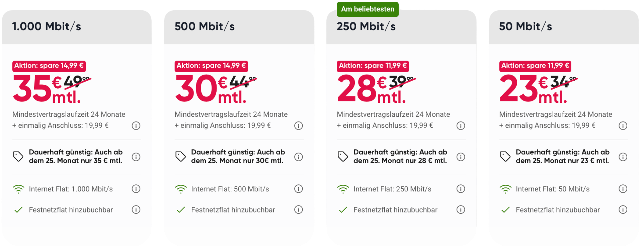Select the 500 Mbit/s card heading
Screen dimensions: 644x252
(205, 26)
